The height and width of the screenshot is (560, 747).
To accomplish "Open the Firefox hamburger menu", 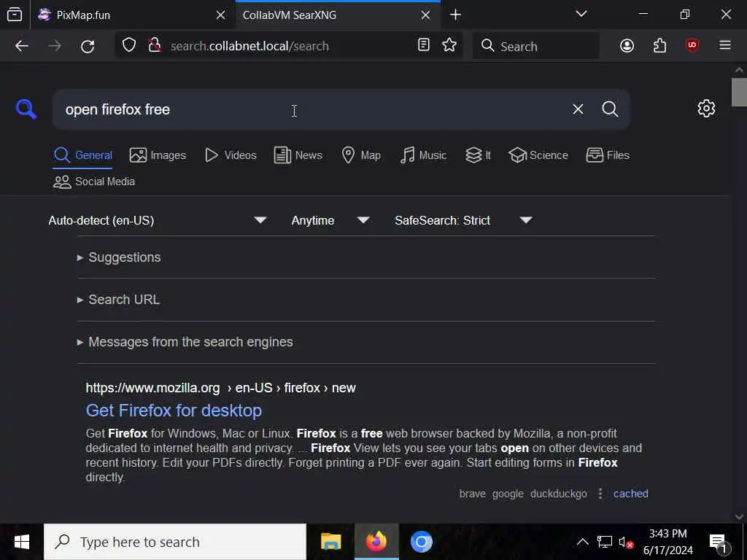I will tap(725, 45).
